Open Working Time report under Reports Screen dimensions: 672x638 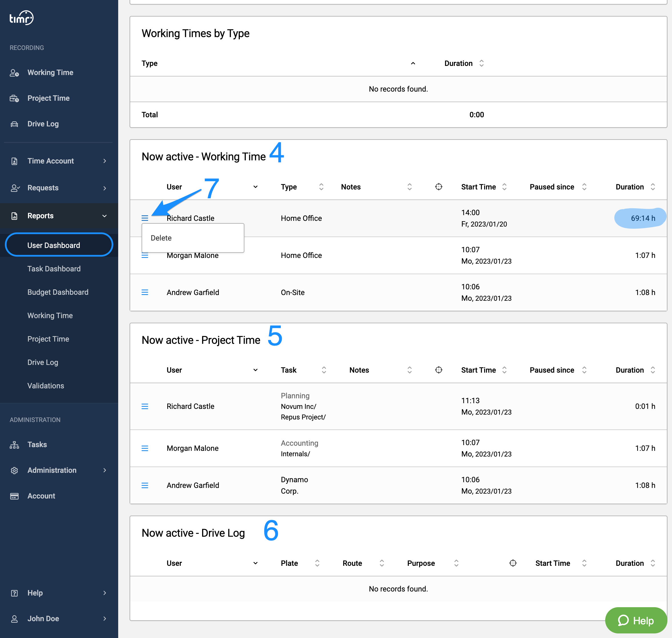tap(50, 316)
